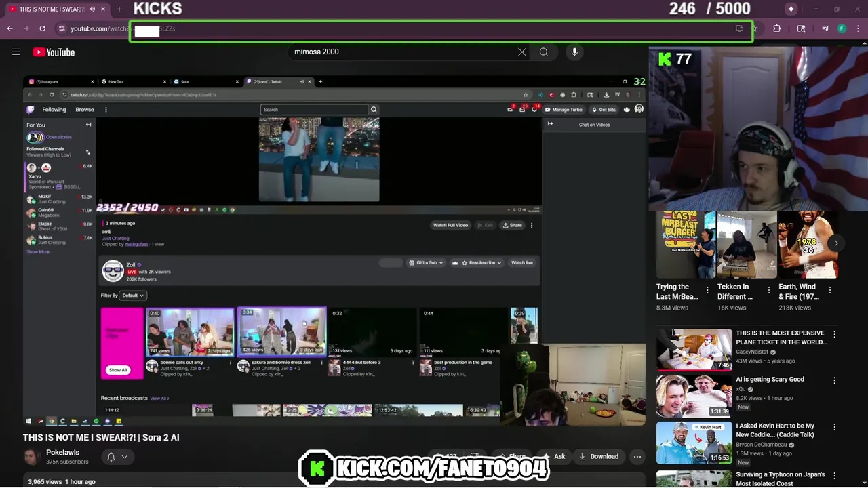Click the video title THIS IS NOT ME I SWEAR

[x=101, y=438]
